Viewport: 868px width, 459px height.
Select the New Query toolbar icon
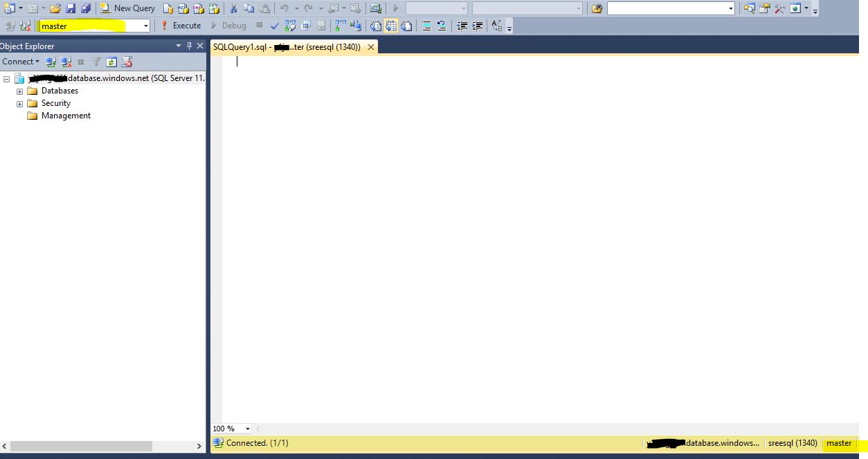pos(127,8)
